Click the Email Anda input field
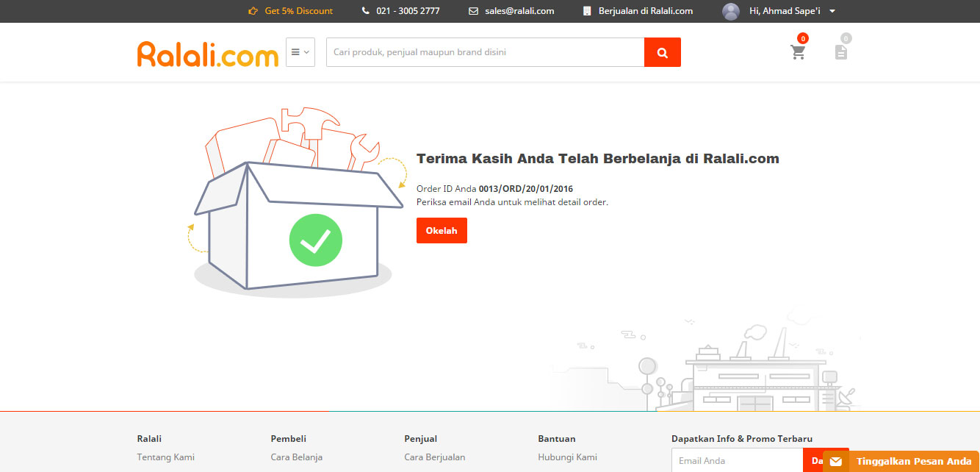The width and height of the screenshot is (980, 472). (737, 460)
